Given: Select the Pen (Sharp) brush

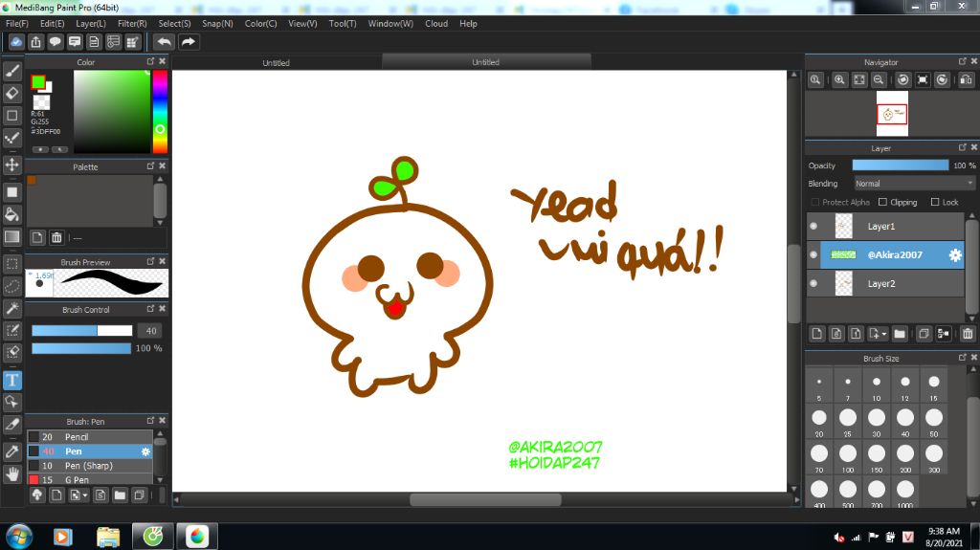Looking at the screenshot, I should pyautogui.click(x=90, y=466).
